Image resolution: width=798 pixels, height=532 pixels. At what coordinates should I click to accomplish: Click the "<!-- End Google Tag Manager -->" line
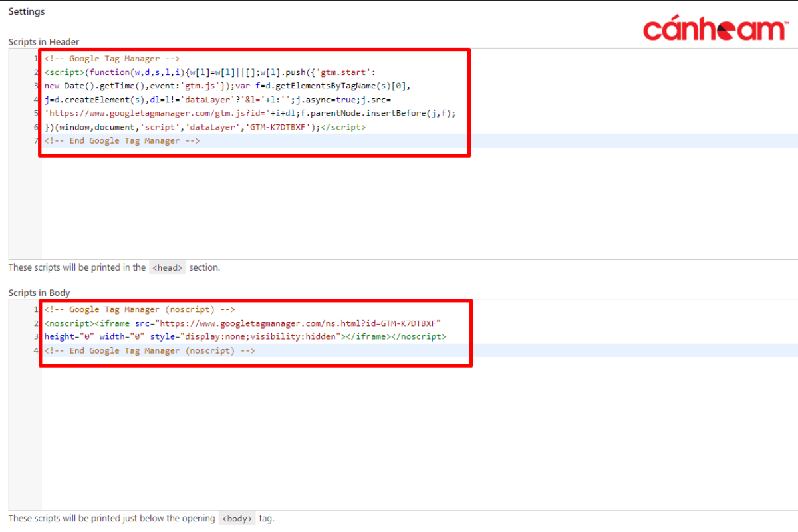pos(122,140)
